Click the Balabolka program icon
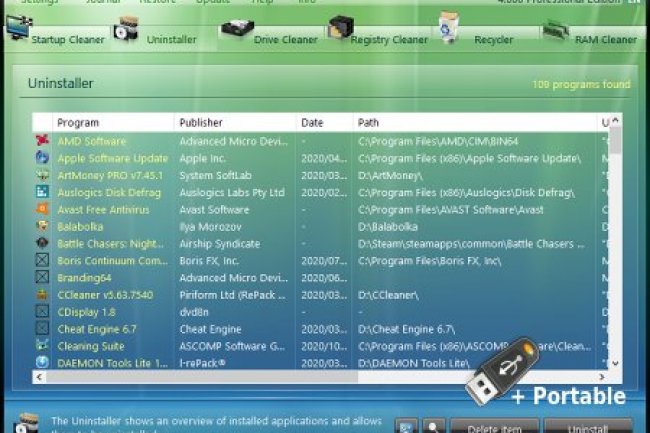The width and height of the screenshot is (650, 433). coord(42,226)
